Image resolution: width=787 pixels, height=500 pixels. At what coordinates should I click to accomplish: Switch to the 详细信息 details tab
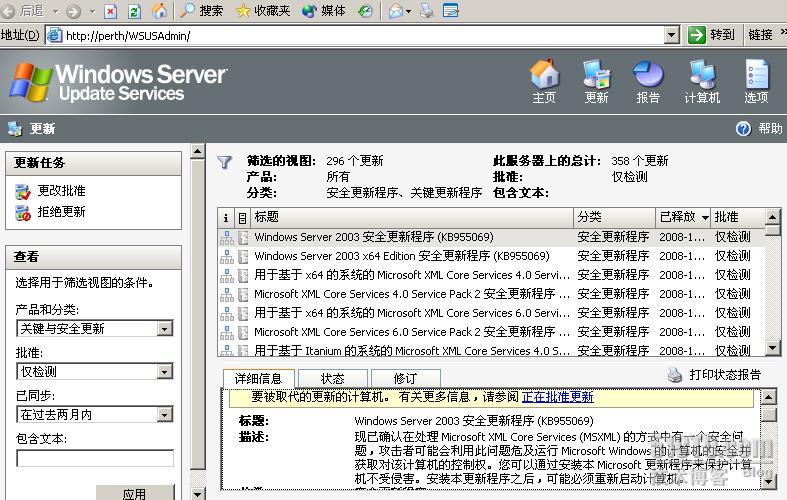coord(258,379)
